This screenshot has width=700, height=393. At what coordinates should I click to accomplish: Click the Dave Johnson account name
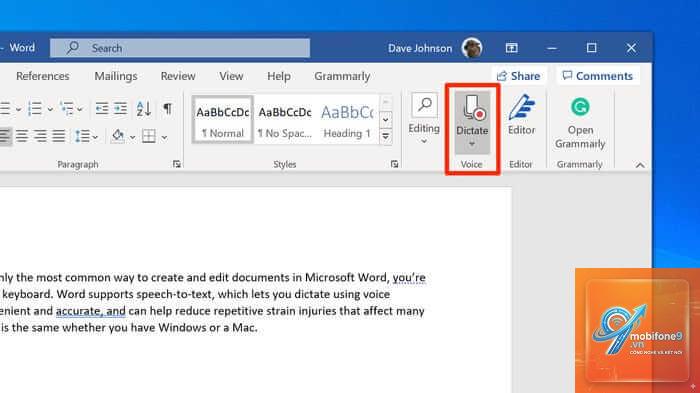(420, 48)
